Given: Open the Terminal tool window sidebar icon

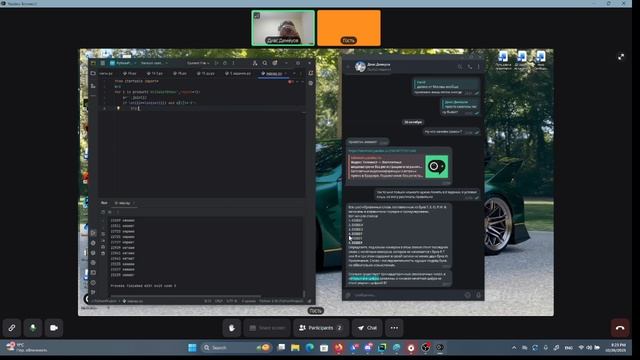Looking at the screenshot, I should pos(93,273).
